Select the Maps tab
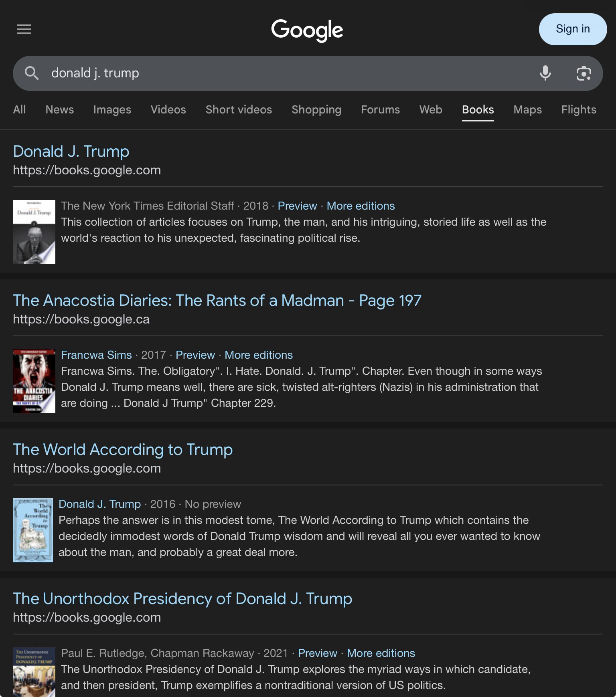Image resolution: width=616 pixels, height=697 pixels. click(527, 109)
